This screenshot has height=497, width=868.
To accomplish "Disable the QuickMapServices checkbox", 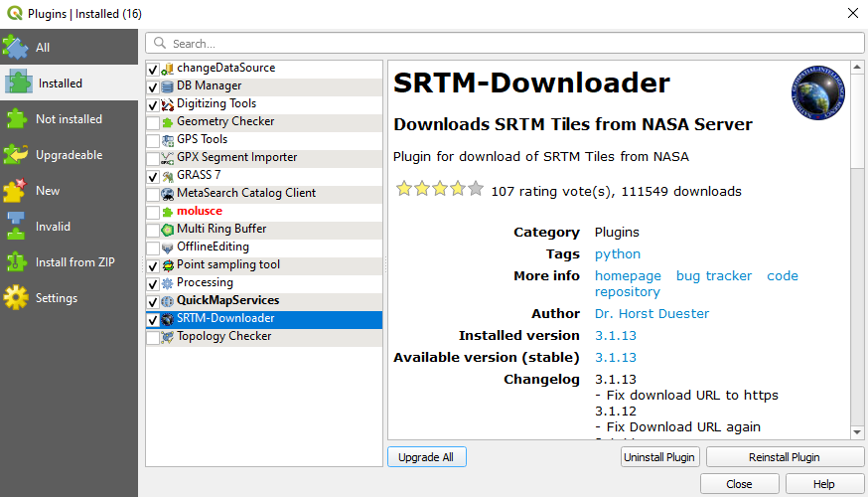I will coord(153,302).
